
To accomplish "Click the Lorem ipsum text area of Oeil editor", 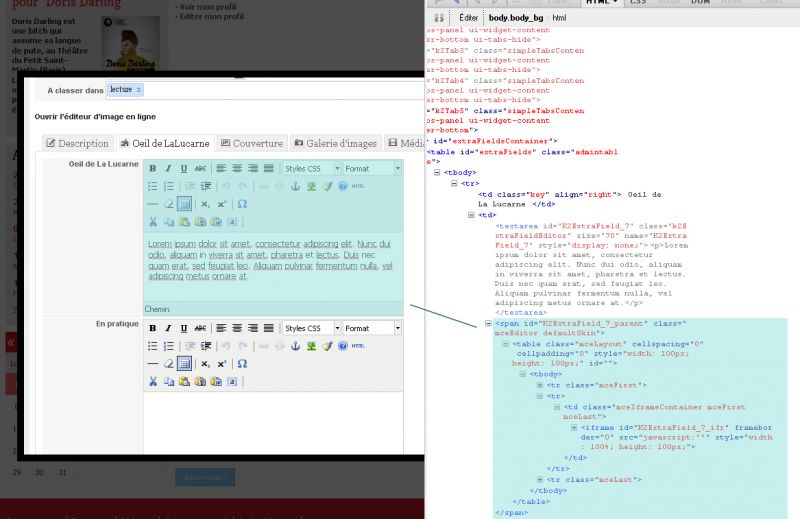I will coord(273,266).
